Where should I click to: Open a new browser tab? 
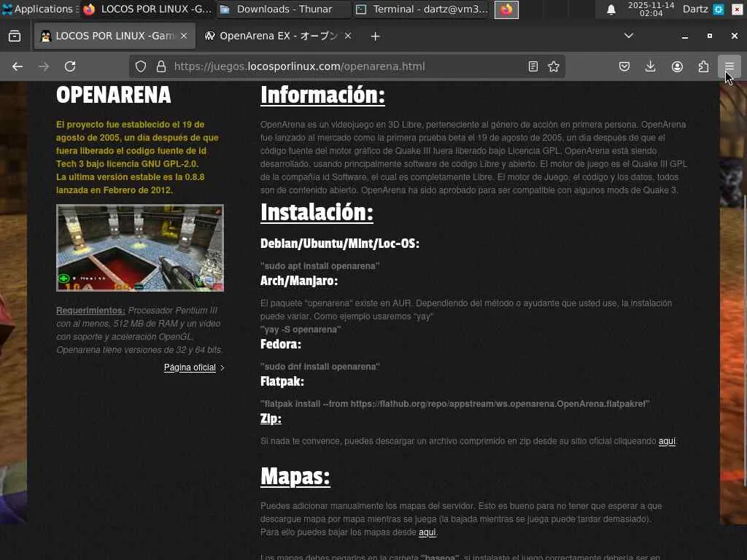tap(375, 36)
